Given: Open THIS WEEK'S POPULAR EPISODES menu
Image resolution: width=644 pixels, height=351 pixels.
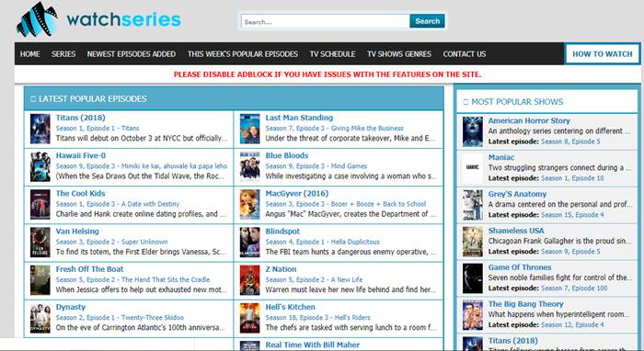Looking at the screenshot, I should pyautogui.click(x=243, y=54).
